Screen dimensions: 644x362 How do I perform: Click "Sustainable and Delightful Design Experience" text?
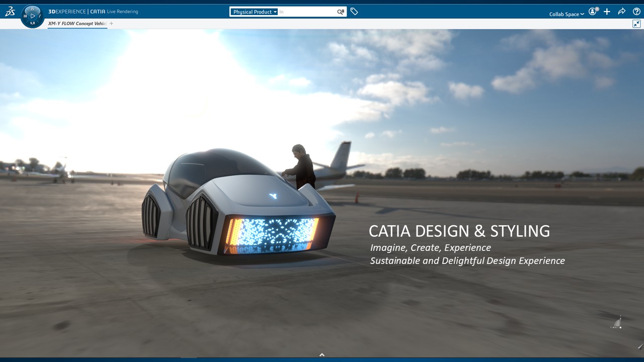coord(467,261)
